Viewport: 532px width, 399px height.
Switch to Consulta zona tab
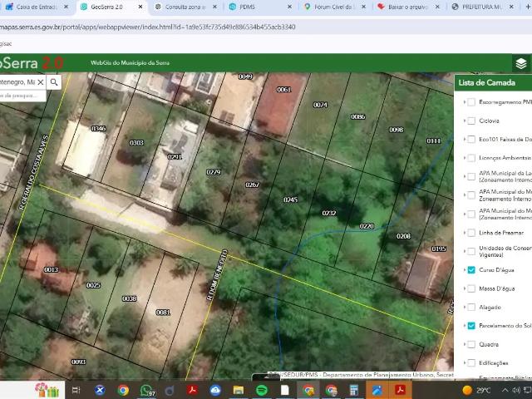tap(185, 7)
